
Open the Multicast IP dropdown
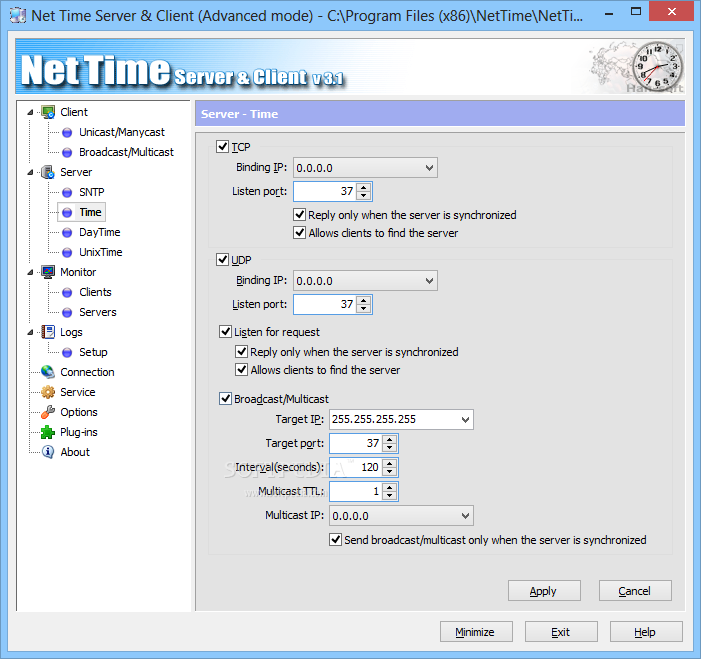[465, 516]
